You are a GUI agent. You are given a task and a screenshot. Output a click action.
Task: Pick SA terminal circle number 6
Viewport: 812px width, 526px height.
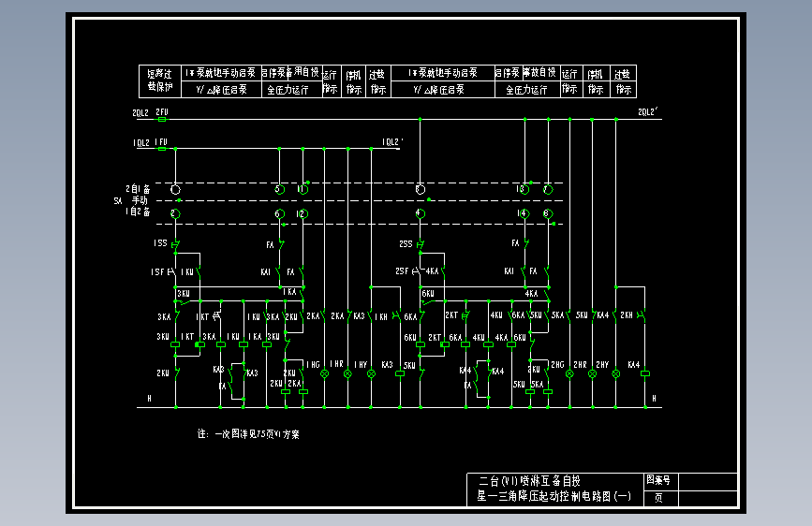click(x=280, y=213)
